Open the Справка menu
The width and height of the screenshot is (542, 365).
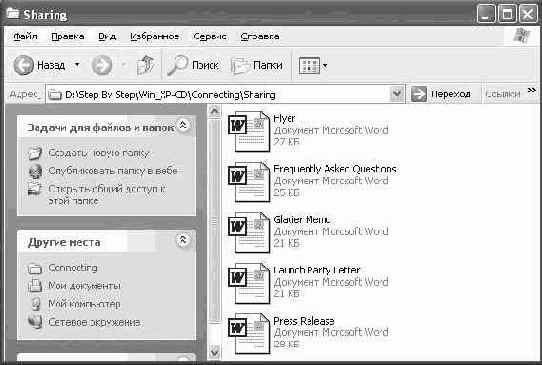[x=260, y=36]
